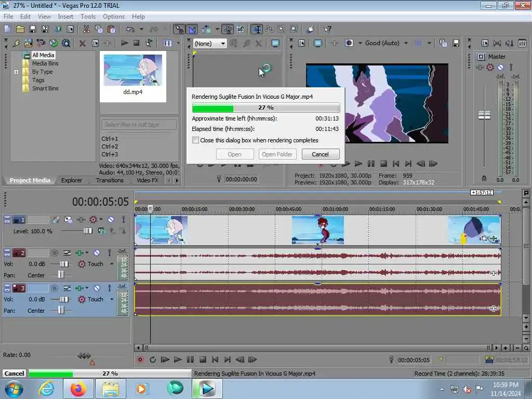The width and height of the screenshot is (532, 399).
Task: Expand the By Type tree node
Action: pyautogui.click(x=16, y=72)
